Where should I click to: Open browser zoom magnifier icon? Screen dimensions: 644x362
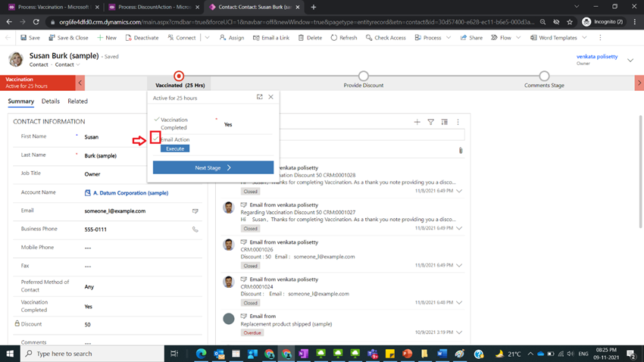coord(543,22)
